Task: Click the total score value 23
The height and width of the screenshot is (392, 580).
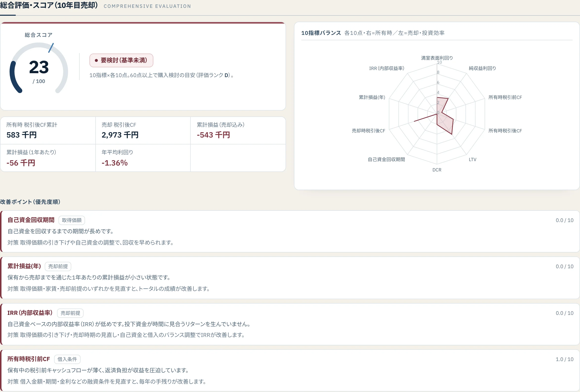Action: (x=39, y=67)
